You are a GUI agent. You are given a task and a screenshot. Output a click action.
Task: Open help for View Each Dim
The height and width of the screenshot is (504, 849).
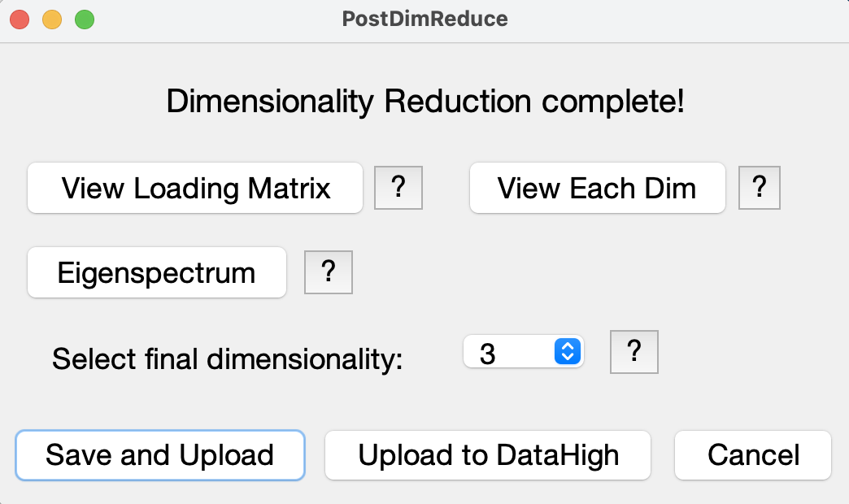point(759,187)
